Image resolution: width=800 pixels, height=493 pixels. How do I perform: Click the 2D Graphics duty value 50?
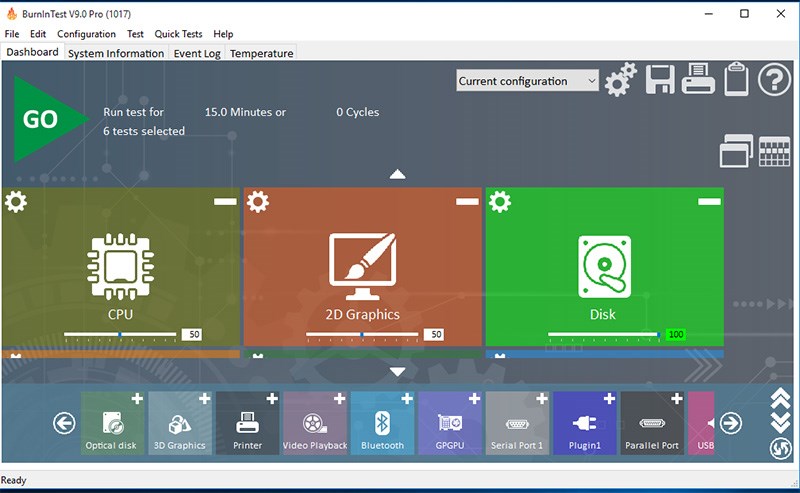[434, 335]
